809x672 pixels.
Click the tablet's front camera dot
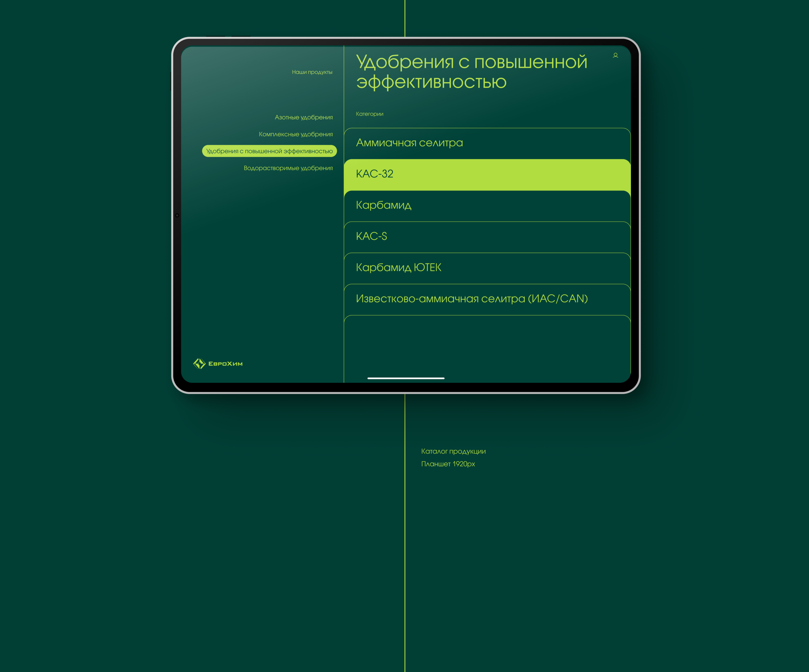click(177, 215)
